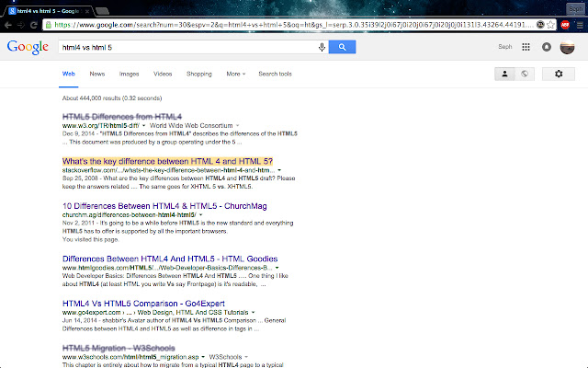Open a new browser tab

[x=102, y=11]
